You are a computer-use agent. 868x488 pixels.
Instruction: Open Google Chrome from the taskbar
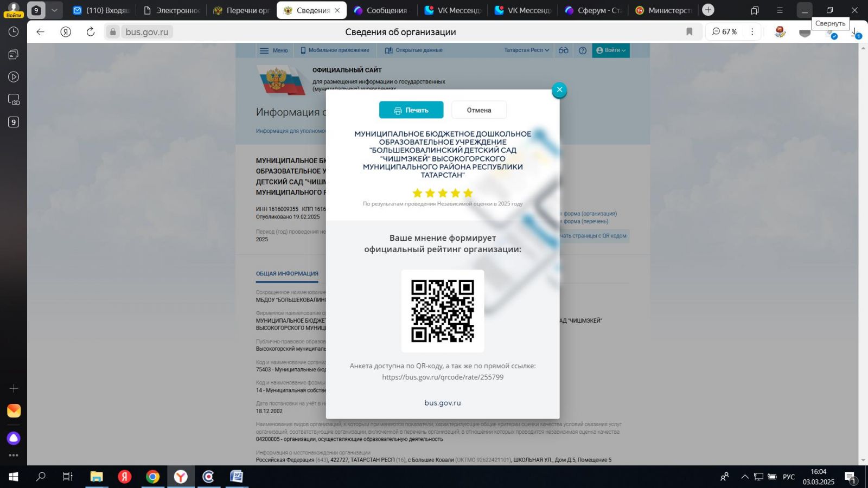coord(152,477)
